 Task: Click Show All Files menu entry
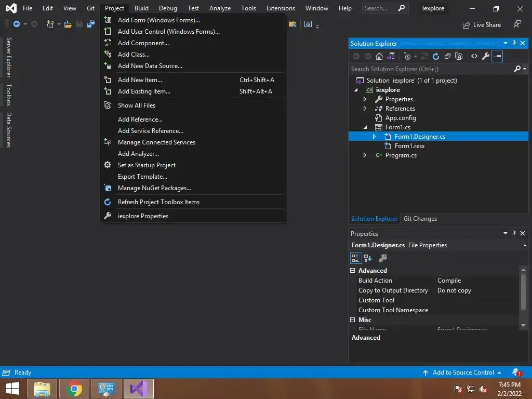point(193,105)
